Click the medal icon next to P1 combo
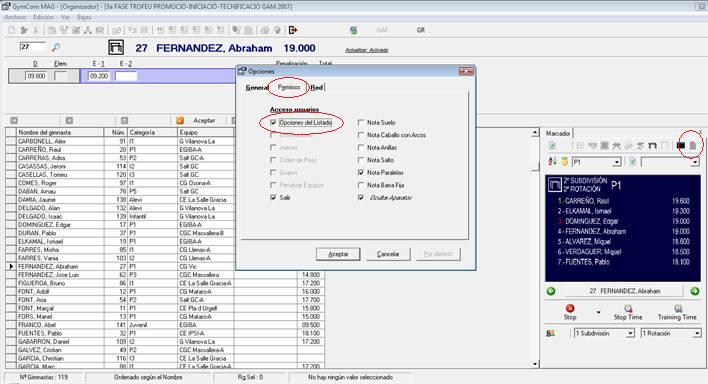The width and height of the screenshot is (708, 384). [x=564, y=161]
